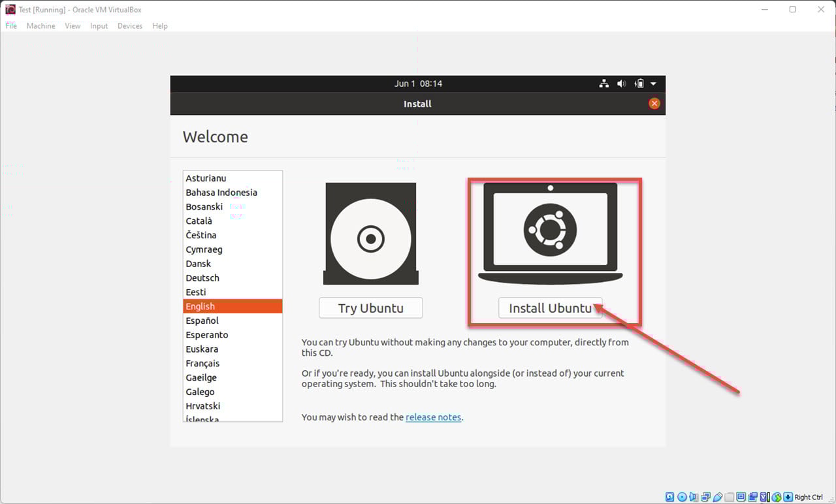Click the display settings status icon
The image size is (836, 504).
click(740, 497)
